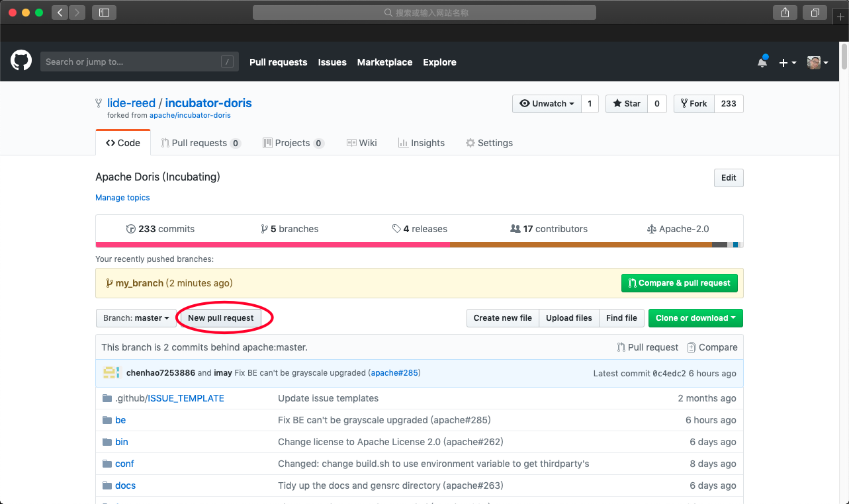Image resolution: width=849 pixels, height=504 pixels.
Task: Open the be folder
Action: [x=120, y=420]
